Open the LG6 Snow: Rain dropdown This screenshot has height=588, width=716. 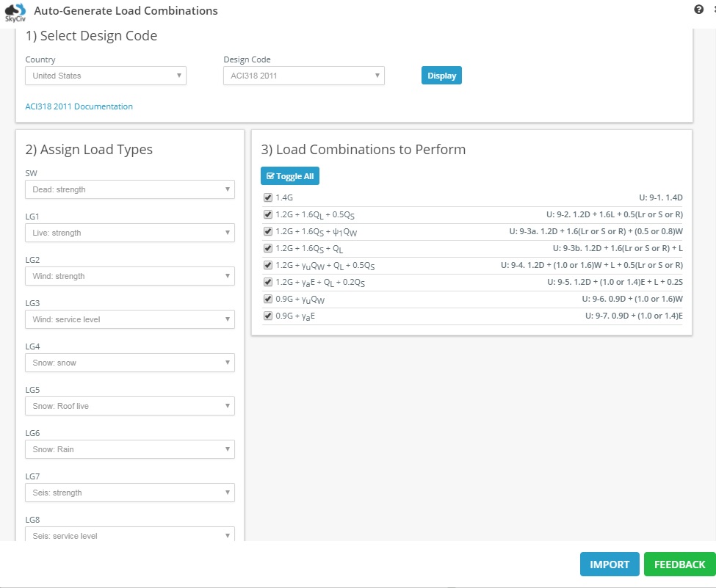tap(130, 450)
